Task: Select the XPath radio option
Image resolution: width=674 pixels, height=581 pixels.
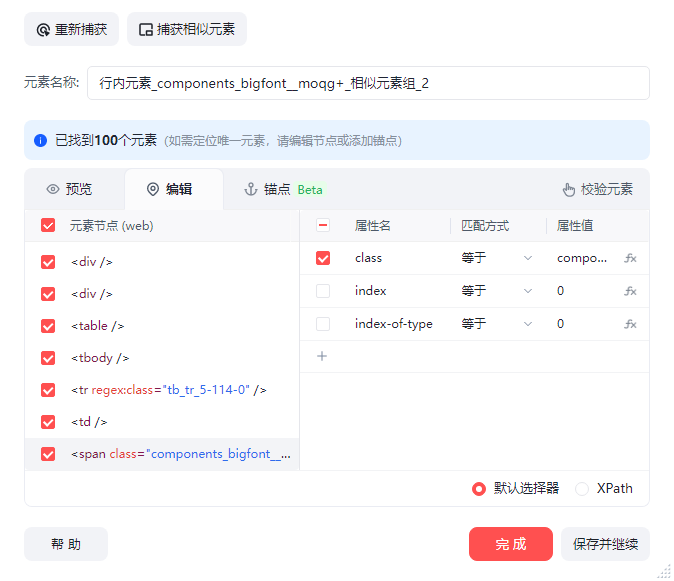Action: click(582, 489)
